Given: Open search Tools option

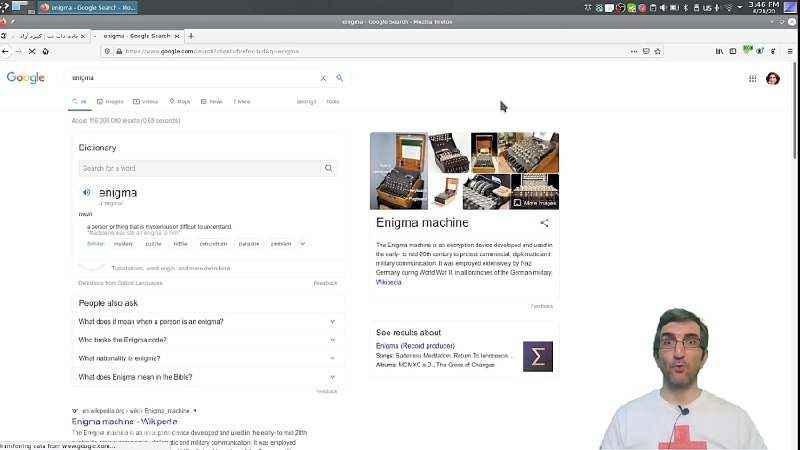Looking at the screenshot, I should [x=333, y=102].
